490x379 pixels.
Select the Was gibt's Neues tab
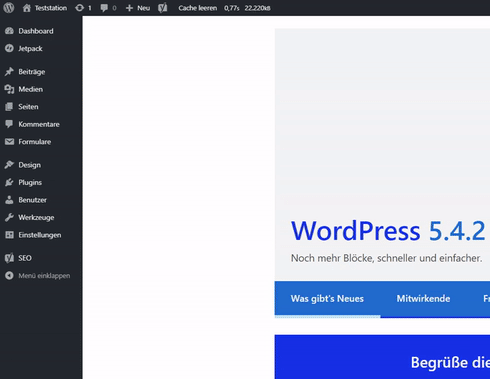(327, 299)
